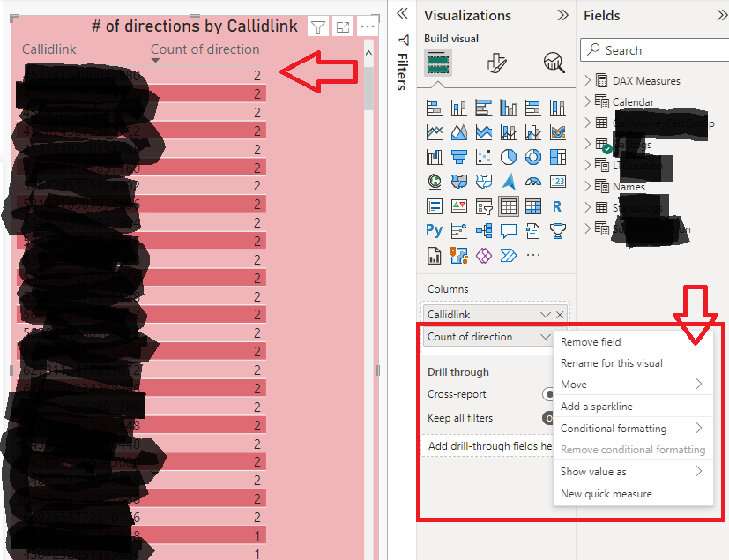Choose the KPI visual
The image size is (729, 560).
[x=459, y=206]
